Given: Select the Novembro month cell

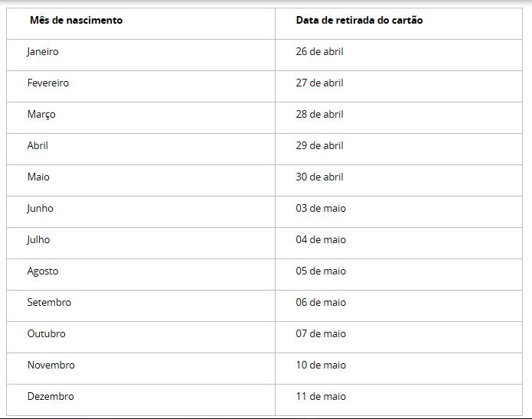Looking at the screenshot, I should [x=51, y=365].
